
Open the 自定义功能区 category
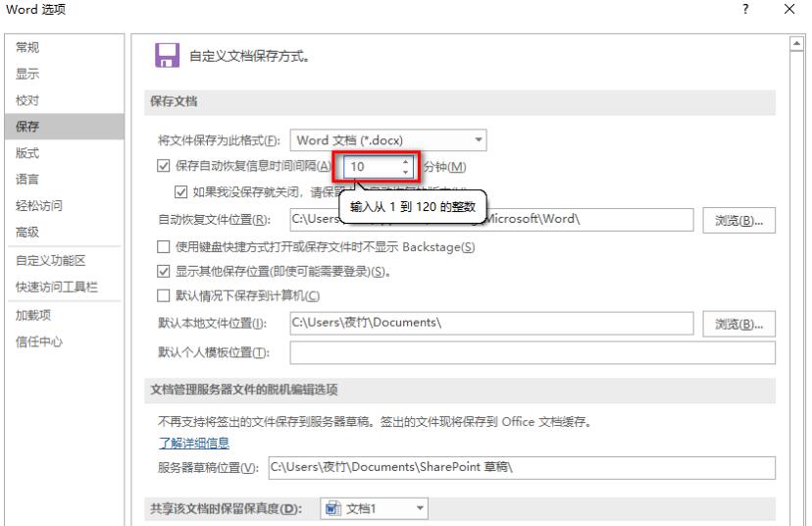click(x=64, y=261)
